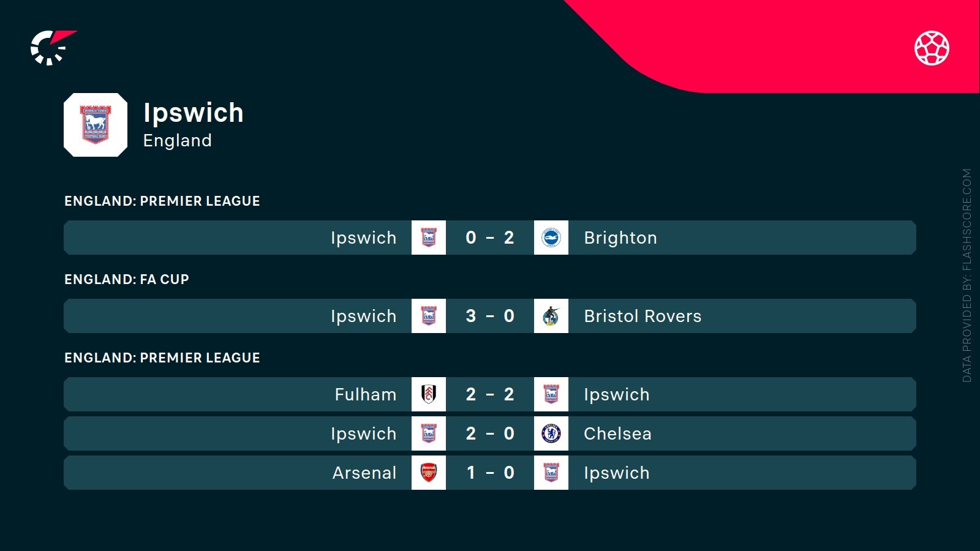Image resolution: width=980 pixels, height=551 pixels.
Task: Click the Flashscore logo in the top-left corner
Action: (51, 47)
